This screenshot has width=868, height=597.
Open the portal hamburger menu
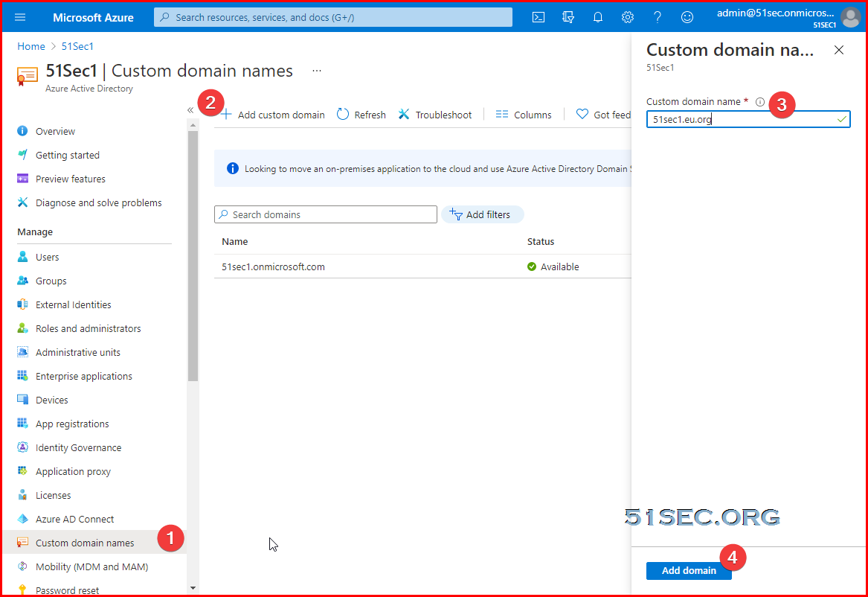pyautogui.click(x=20, y=17)
